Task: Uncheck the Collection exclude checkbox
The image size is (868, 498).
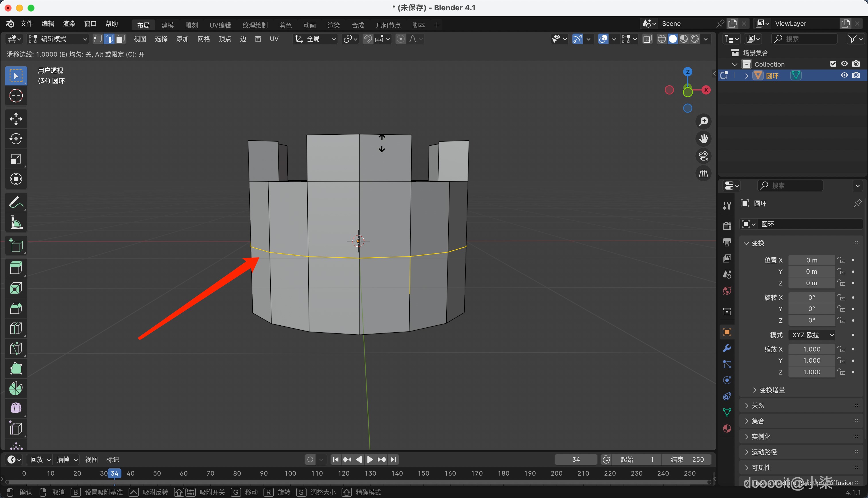Action: click(833, 64)
